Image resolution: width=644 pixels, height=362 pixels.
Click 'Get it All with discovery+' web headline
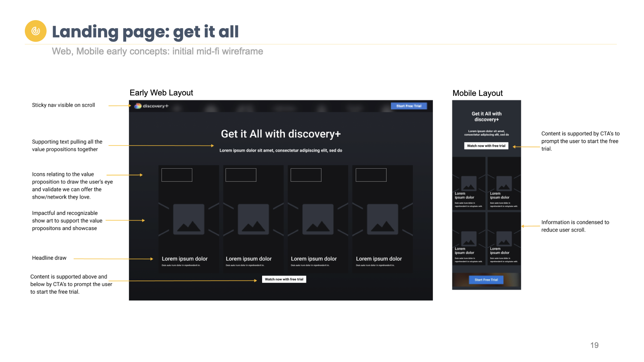pos(281,134)
